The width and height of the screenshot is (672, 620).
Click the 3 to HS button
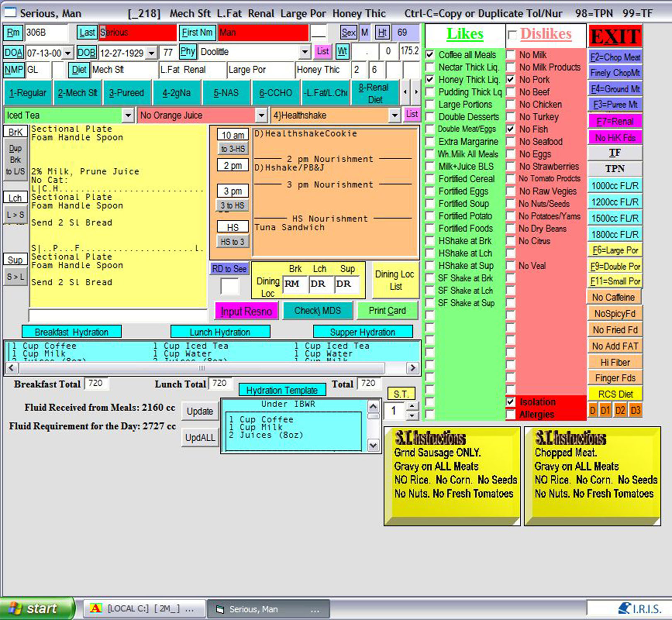coord(233,205)
